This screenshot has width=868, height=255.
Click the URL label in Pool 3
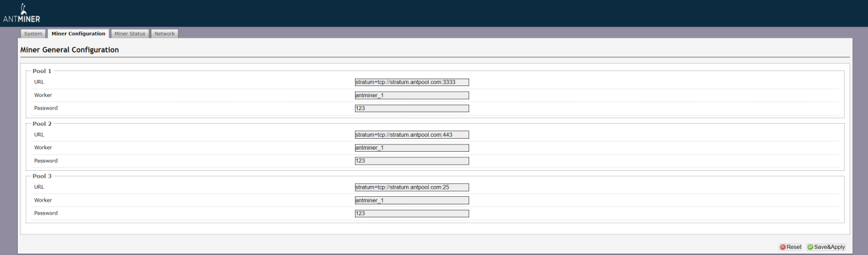click(39, 187)
